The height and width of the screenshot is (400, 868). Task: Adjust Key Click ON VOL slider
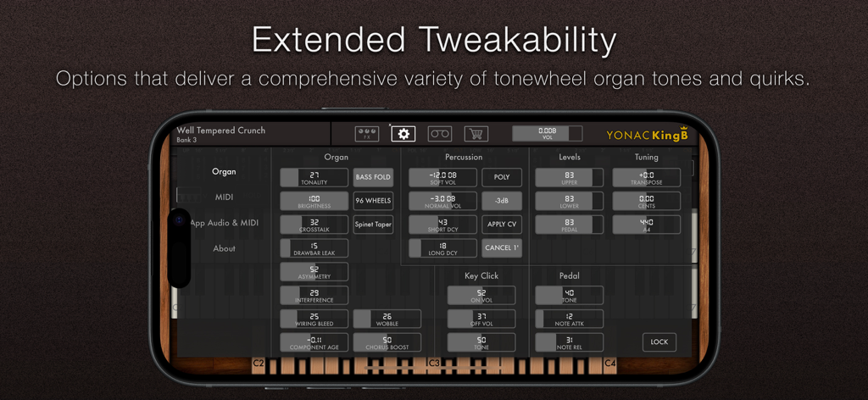point(481,295)
